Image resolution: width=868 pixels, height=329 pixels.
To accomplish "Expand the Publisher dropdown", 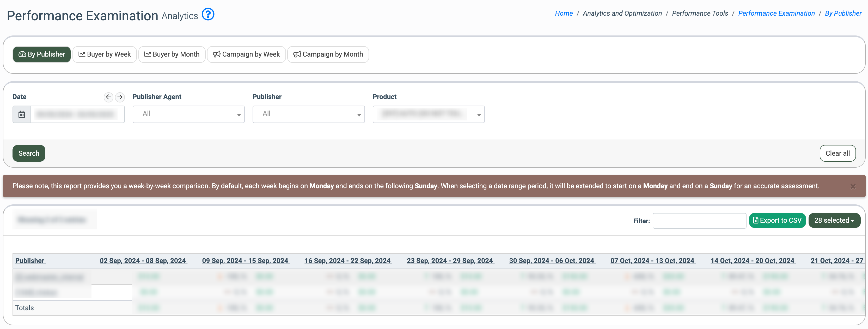I will (308, 114).
